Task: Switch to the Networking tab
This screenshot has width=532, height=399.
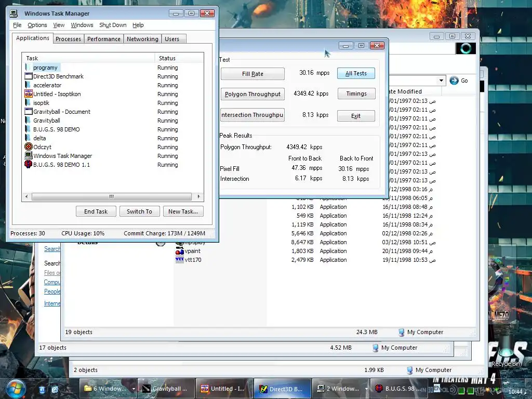Action: coord(142,39)
